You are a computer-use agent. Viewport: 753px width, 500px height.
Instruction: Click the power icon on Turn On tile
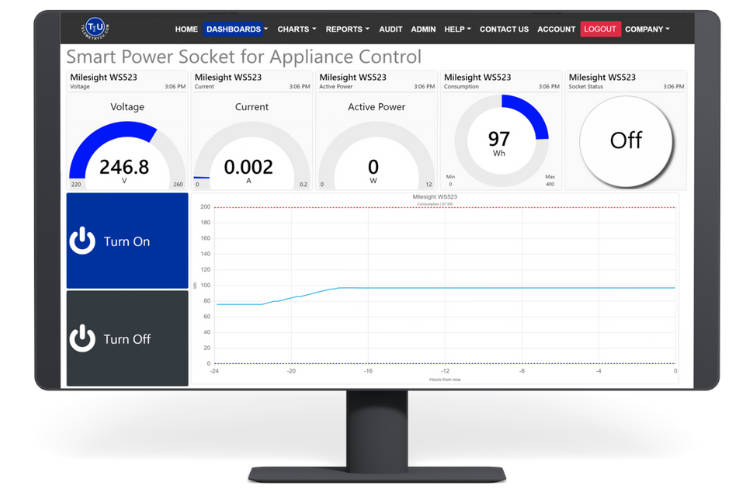(x=82, y=241)
